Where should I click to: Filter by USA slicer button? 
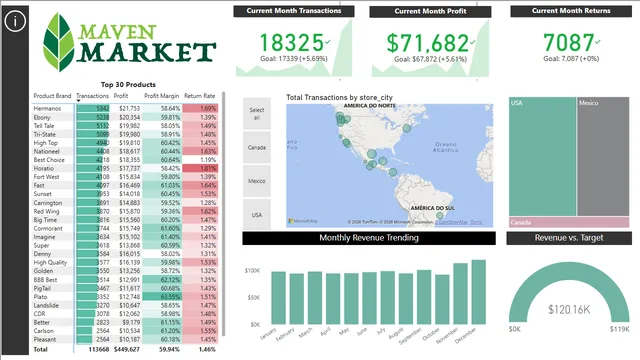(257, 215)
